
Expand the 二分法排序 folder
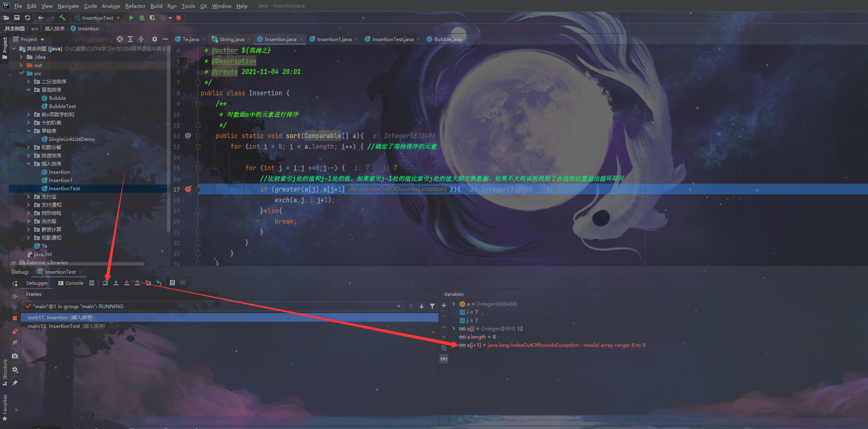pos(28,82)
